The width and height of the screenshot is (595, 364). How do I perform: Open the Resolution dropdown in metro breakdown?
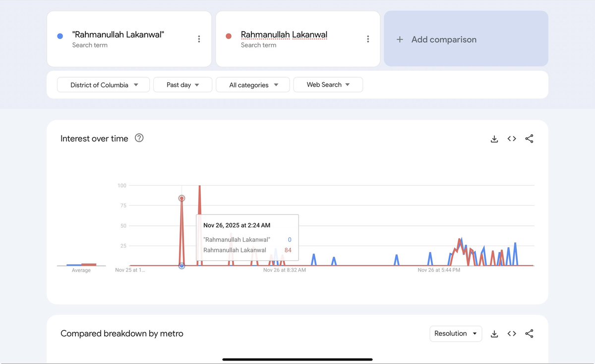[455, 333]
